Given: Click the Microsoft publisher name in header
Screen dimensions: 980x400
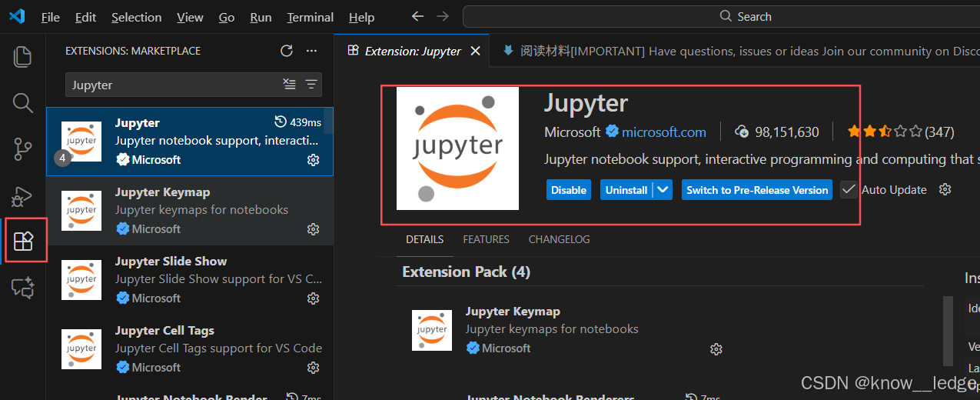Looking at the screenshot, I should pos(573,132).
